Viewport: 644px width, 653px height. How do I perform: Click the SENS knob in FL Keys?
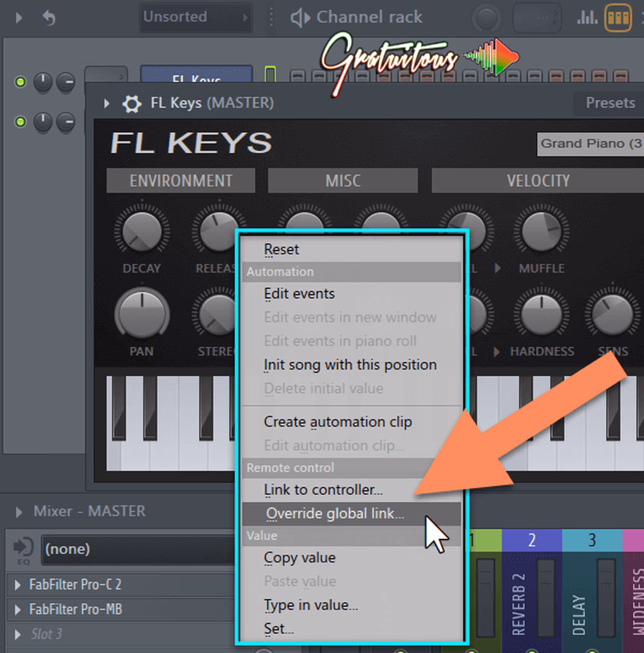click(x=612, y=314)
